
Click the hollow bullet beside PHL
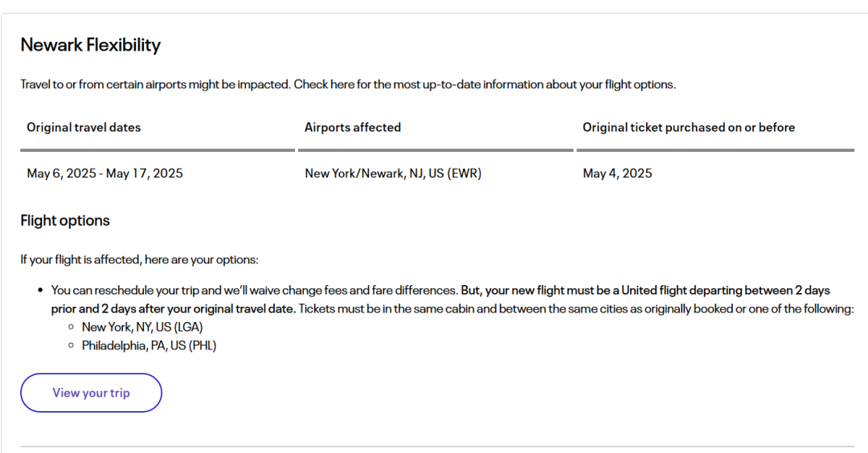72,345
